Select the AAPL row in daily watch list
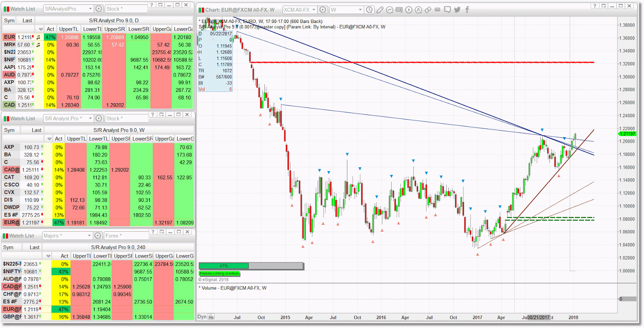 click(98, 67)
